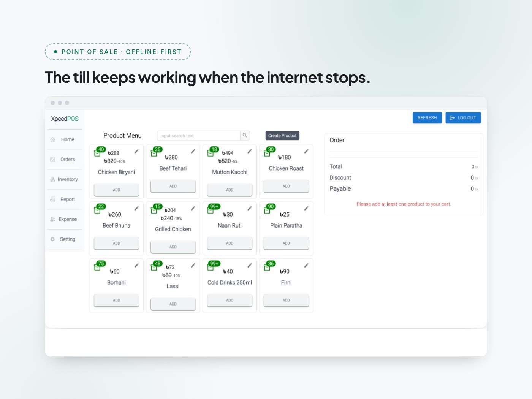
Task: Add Chicken Roast to the order
Action: point(286,186)
